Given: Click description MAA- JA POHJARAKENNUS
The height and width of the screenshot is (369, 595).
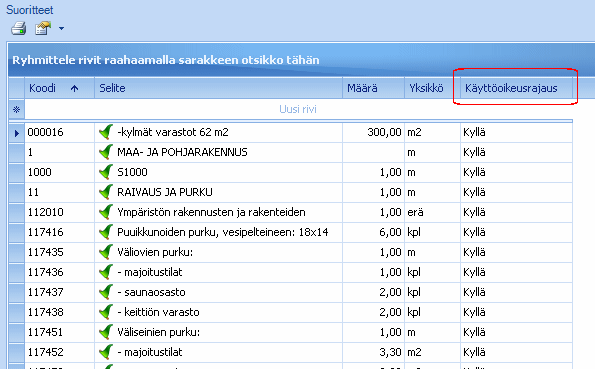Looking at the screenshot, I should point(182,152).
